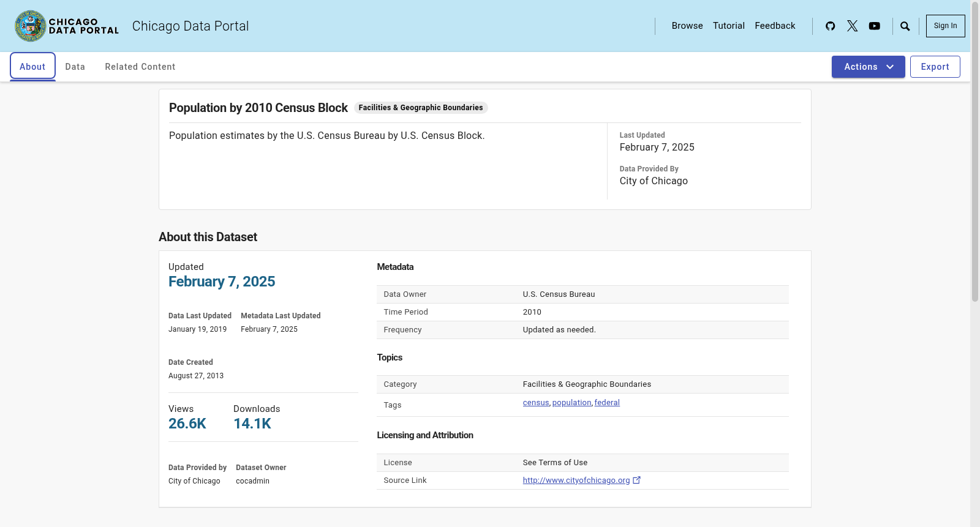Click the August 27, 2013 creation date
Viewport: 980px width, 527px height.
coord(196,376)
